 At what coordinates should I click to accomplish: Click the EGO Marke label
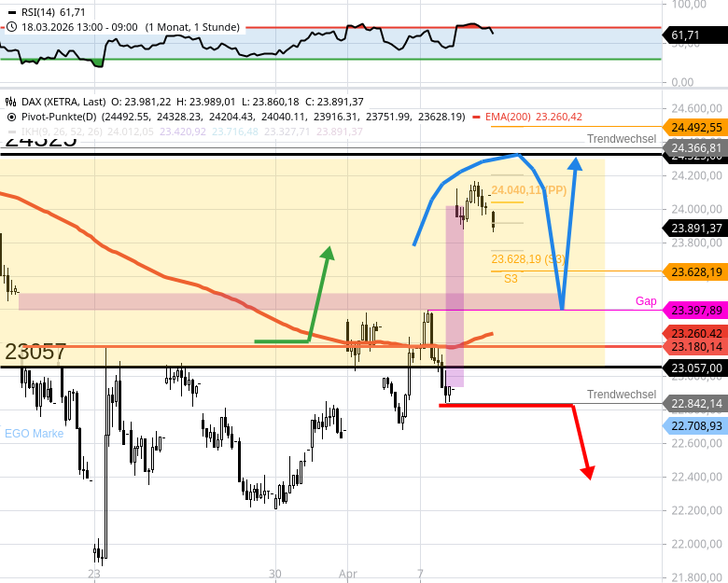click(35, 433)
